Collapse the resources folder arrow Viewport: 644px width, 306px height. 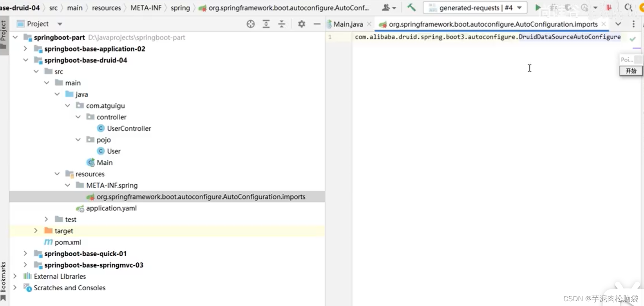point(57,174)
